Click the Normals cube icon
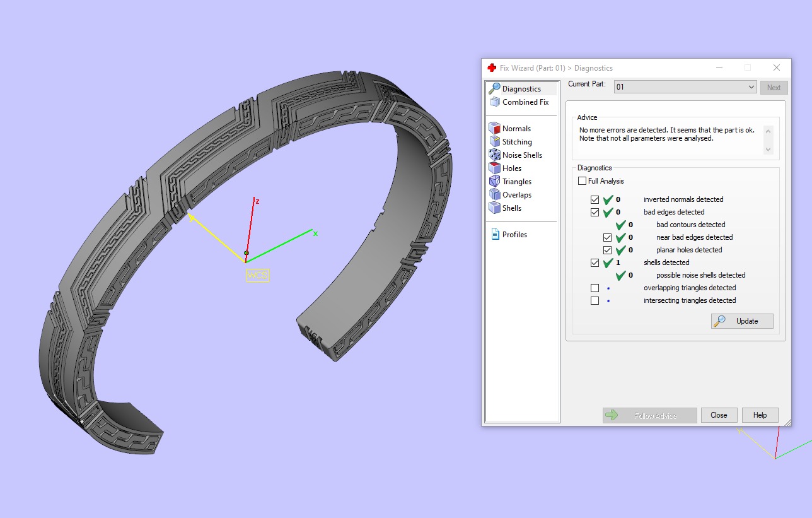 pos(494,129)
